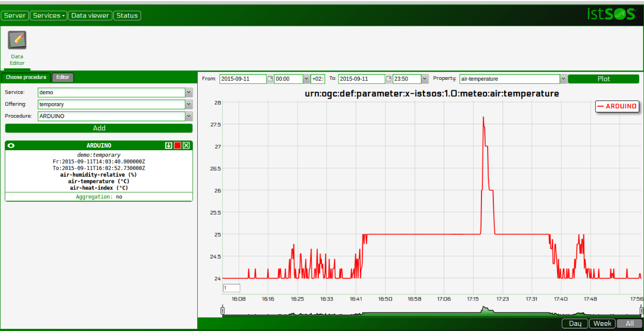Select the All range button
This screenshot has width=644, height=331.
[630, 324]
